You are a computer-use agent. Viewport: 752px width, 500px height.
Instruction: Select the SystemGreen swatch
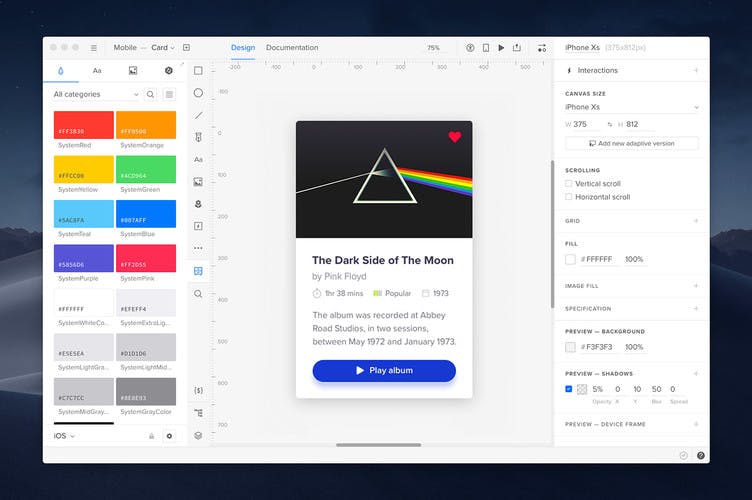(146, 169)
